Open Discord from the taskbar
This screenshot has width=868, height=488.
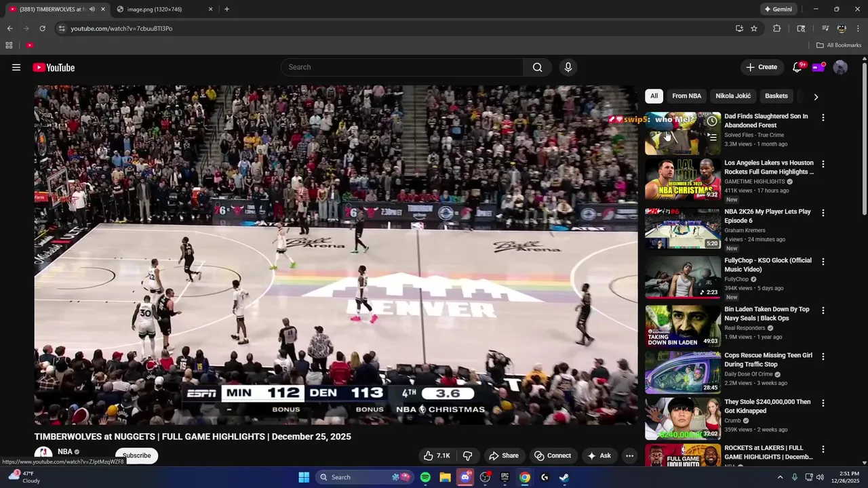coord(465,477)
